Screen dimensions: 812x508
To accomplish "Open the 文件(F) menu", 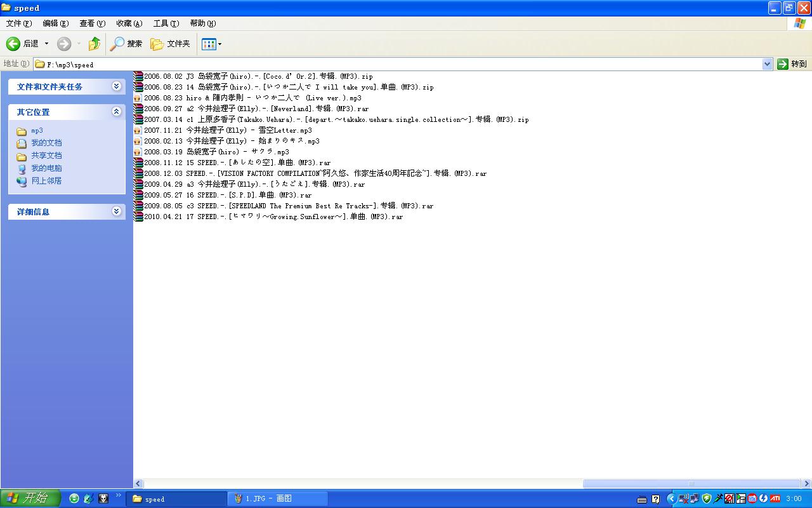I will coord(19,23).
